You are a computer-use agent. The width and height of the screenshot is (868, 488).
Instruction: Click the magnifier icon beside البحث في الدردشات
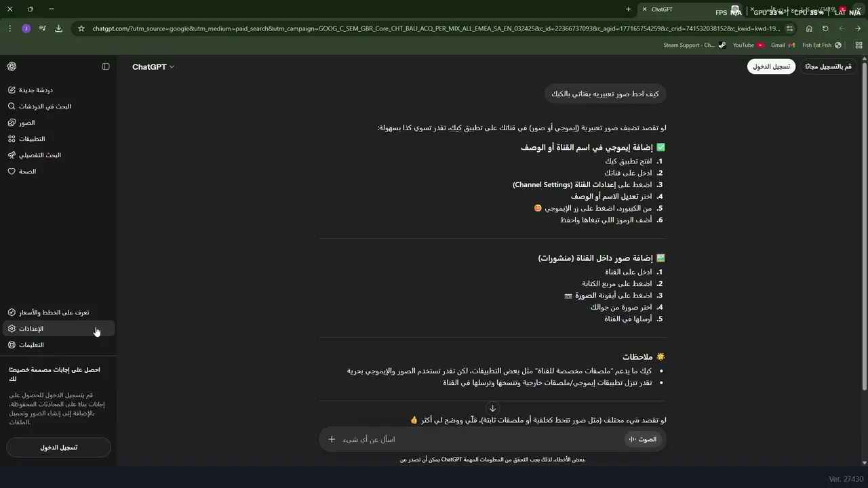coord(12,106)
